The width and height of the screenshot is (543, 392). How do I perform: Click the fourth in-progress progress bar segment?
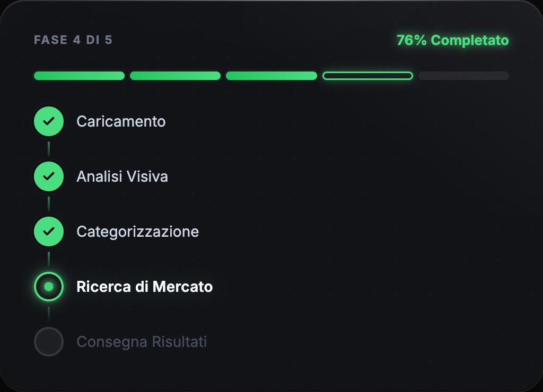click(367, 75)
